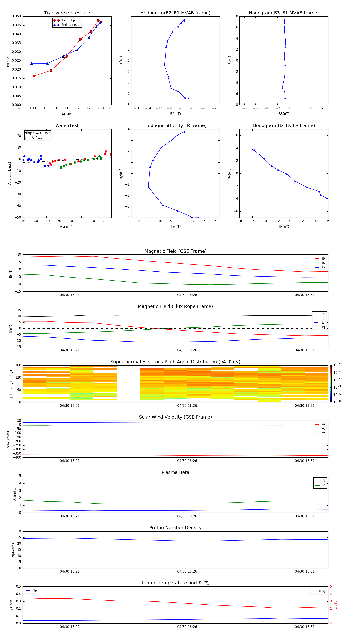Click the 'Proton Number Density' plot title
Screen dimensions: 351x644
(x=175, y=528)
